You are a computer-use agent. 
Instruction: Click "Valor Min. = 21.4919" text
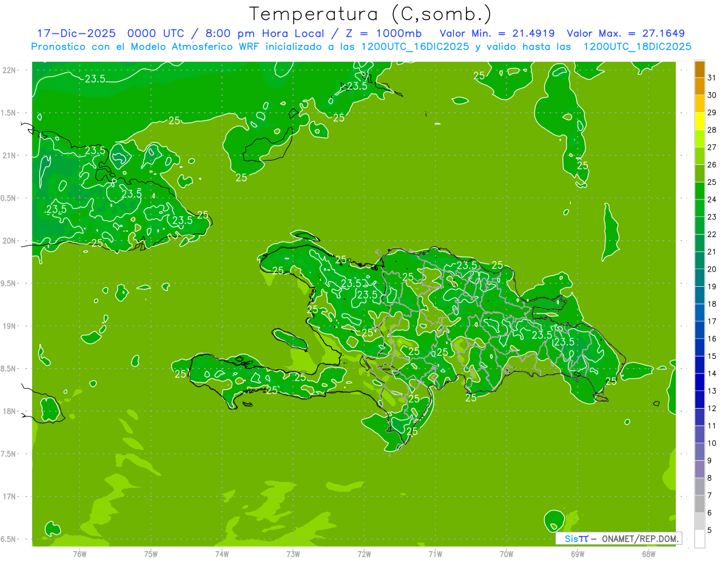(x=497, y=33)
